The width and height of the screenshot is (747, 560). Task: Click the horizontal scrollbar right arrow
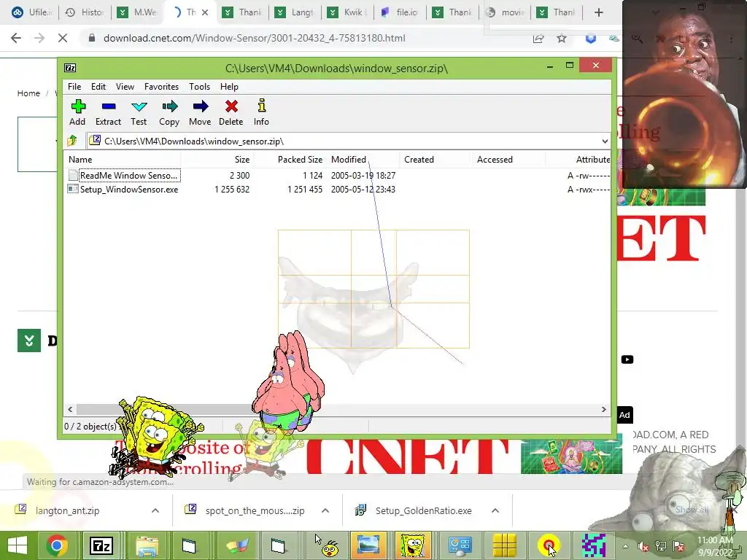coord(603,410)
